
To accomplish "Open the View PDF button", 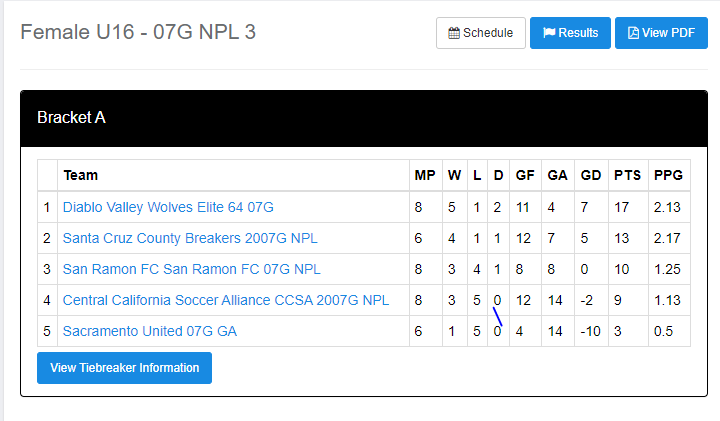I will point(661,33).
